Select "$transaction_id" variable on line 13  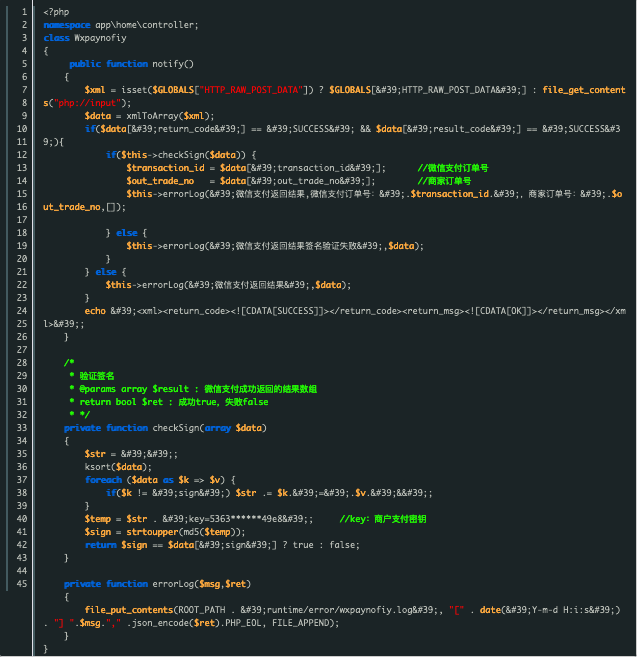click(x=165, y=168)
